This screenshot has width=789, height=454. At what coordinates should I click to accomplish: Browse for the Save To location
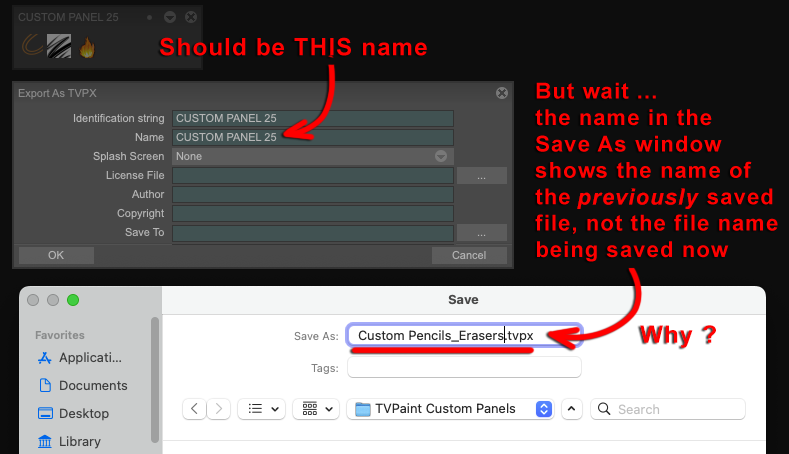(482, 233)
